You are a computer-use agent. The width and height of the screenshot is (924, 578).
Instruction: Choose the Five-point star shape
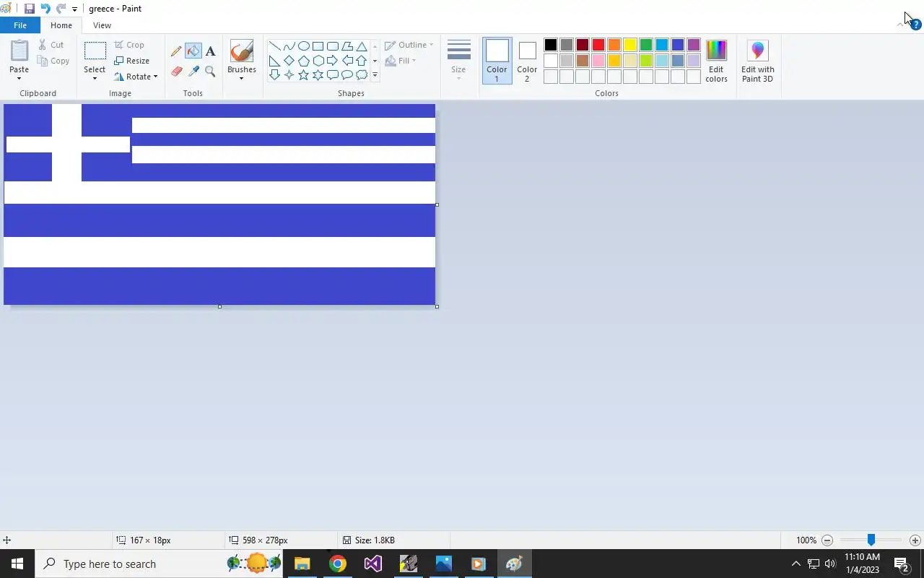[x=303, y=75]
